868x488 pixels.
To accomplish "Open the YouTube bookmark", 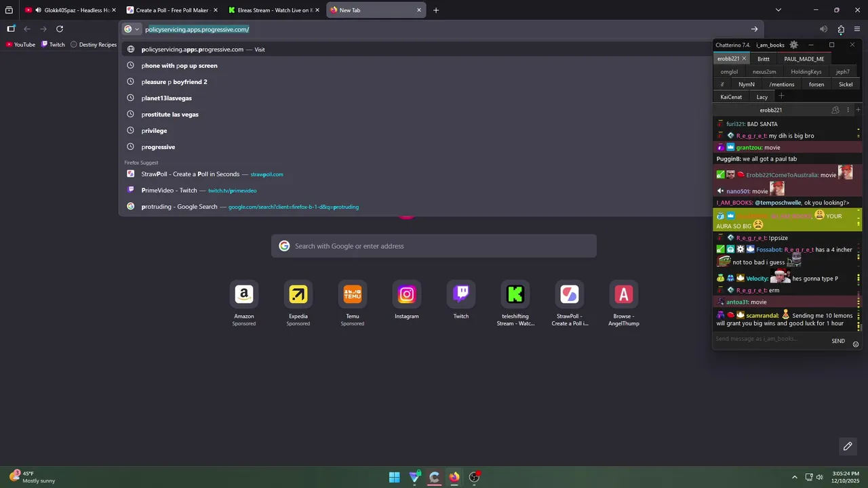I will (20, 45).
